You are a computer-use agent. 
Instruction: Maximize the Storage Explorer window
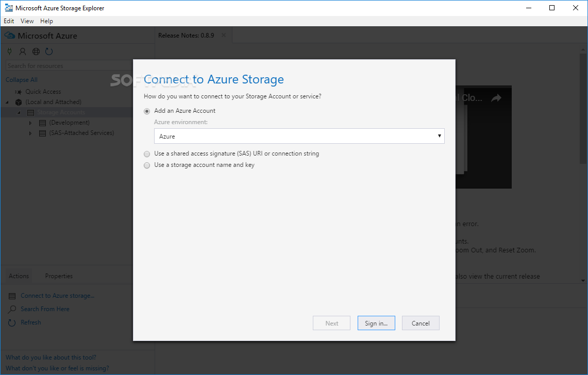(x=552, y=8)
